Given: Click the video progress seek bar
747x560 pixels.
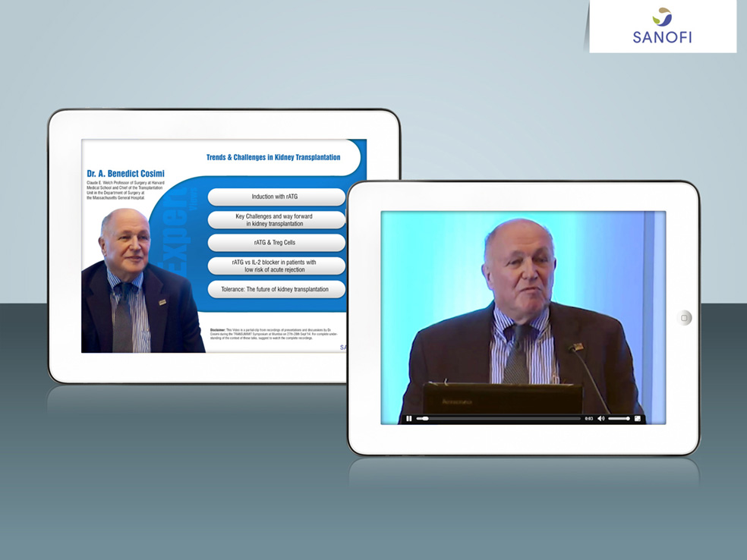Looking at the screenshot, I should [501, 418].
